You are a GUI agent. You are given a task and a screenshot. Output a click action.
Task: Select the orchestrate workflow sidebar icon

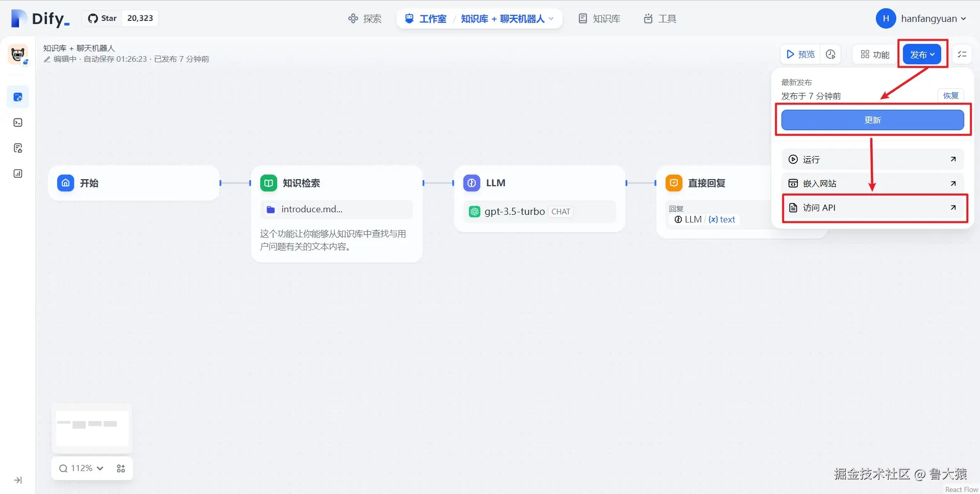[x=18, y=97]
